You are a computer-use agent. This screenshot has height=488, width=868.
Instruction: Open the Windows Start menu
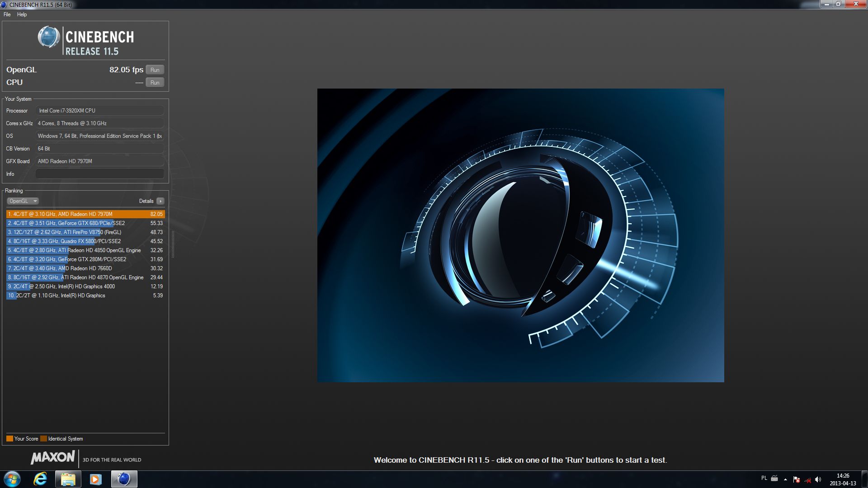[12, 479]
